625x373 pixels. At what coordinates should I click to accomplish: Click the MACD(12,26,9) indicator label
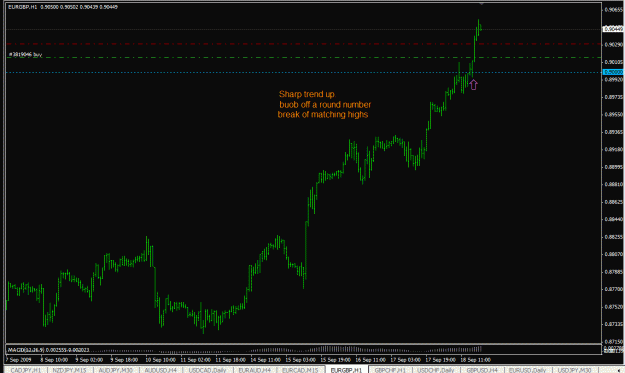coord(49,350)
